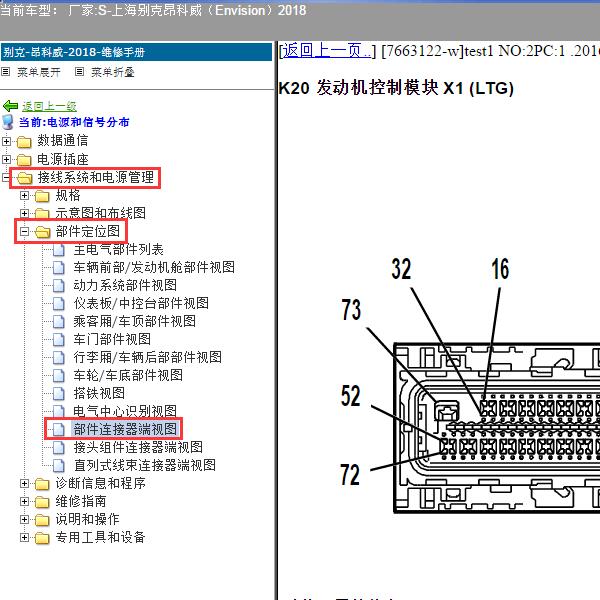Click the computer icon beside 当前:电源和信号分布
Viewport: 600px width, 600px height.
(x=7, y=122)
